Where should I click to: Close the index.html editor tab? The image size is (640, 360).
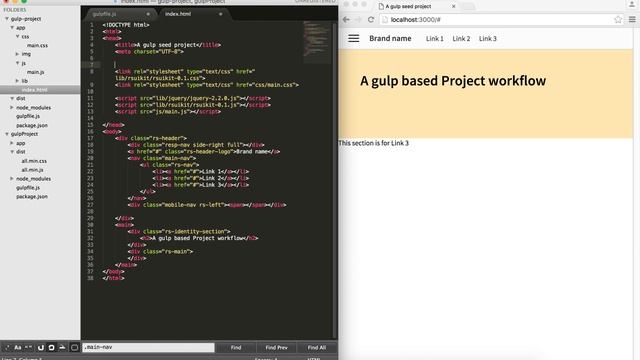pyautogui.click(x=220, y=14)
